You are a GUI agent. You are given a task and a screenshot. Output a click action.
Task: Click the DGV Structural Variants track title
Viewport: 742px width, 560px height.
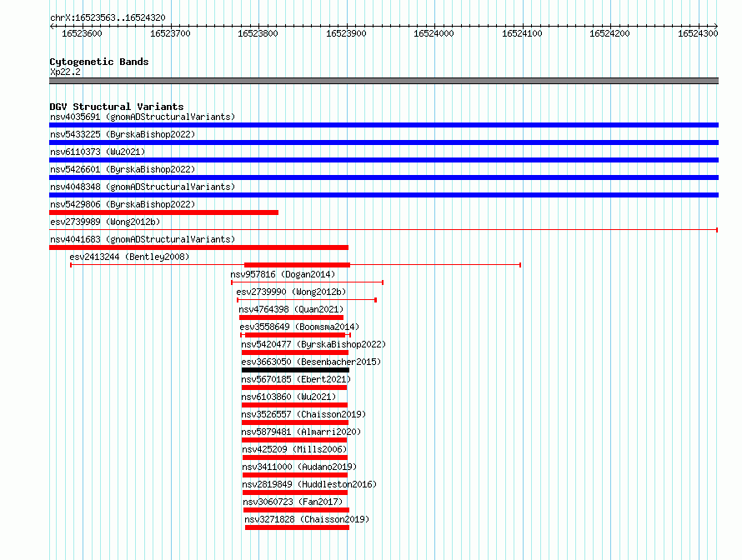[x=117, y=107]
